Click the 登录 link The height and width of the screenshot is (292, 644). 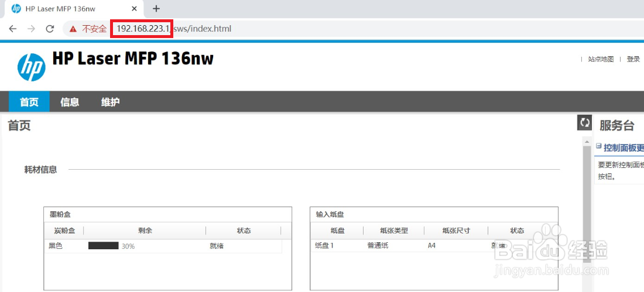(x=633, y=59)
